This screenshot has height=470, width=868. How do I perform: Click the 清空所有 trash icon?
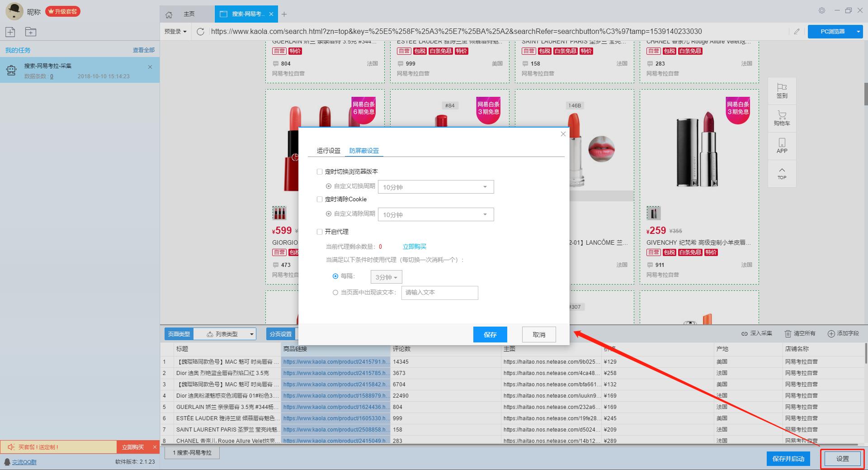[x=788, y=333]
